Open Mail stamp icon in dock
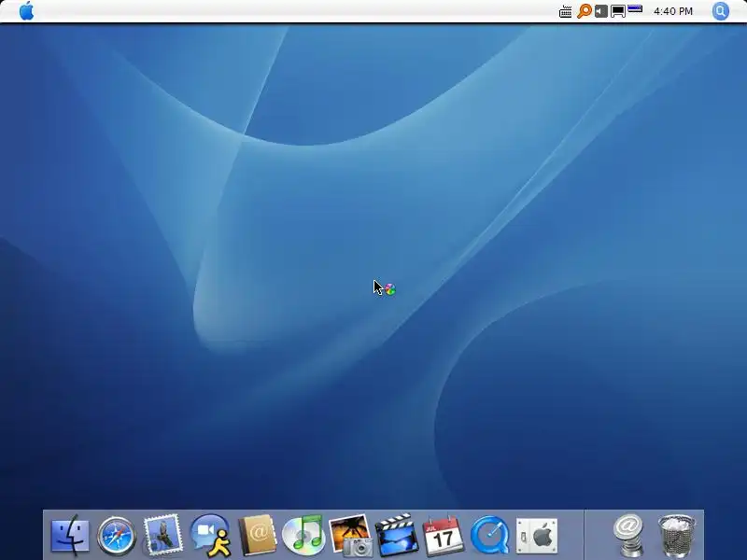The width and height of the screenshot is (747, 560). (x=162, y=534)
